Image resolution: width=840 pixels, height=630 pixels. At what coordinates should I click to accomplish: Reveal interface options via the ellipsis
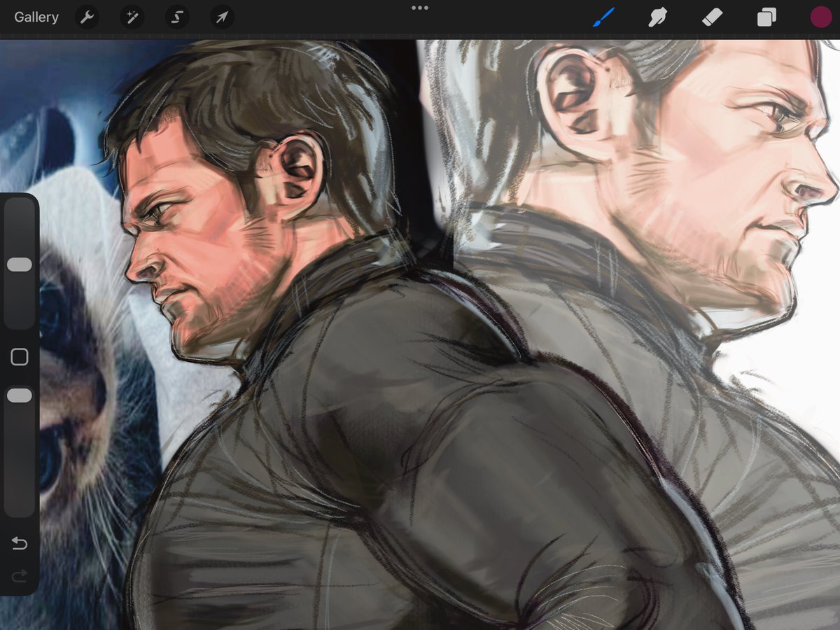[419, 8]
